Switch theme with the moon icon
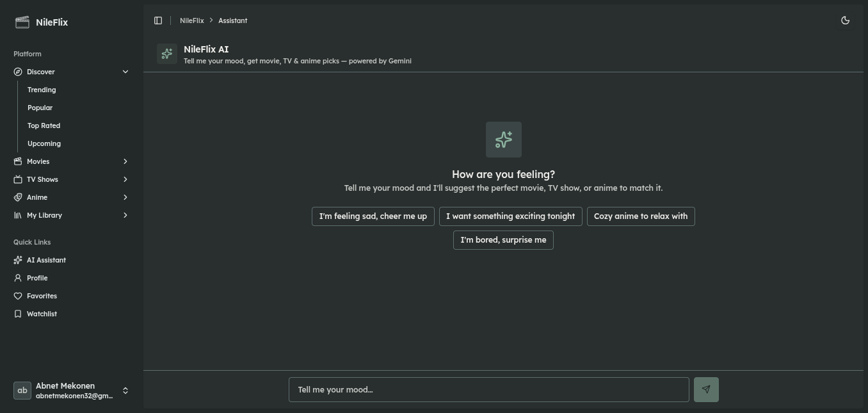Viewport: 868px width, 413px height. click(x=845, y=20)
